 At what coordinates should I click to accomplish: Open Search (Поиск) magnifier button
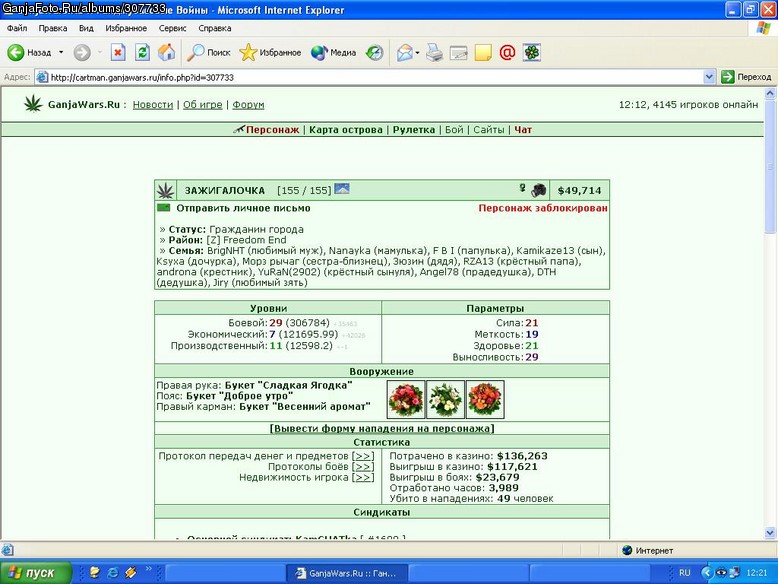coord(208,52)
